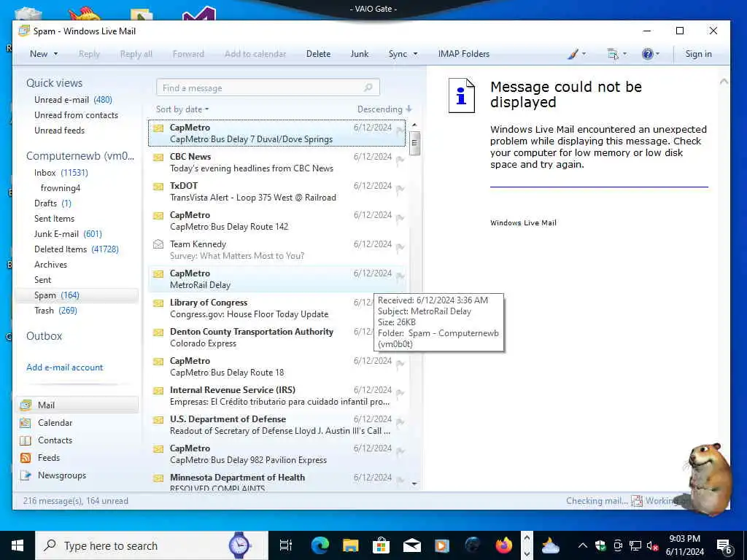Open the Contacts book icon
Screen dimensions: 747x560
(26, 440)
